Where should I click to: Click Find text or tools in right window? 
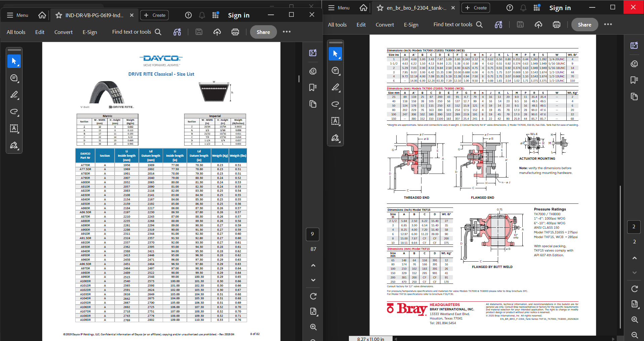click(458, 25)
